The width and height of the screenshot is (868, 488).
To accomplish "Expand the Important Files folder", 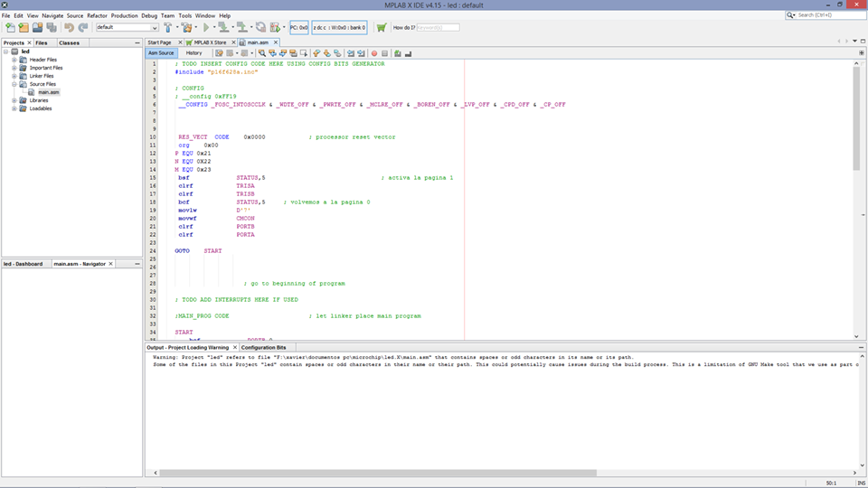I will tap(14, 68).
